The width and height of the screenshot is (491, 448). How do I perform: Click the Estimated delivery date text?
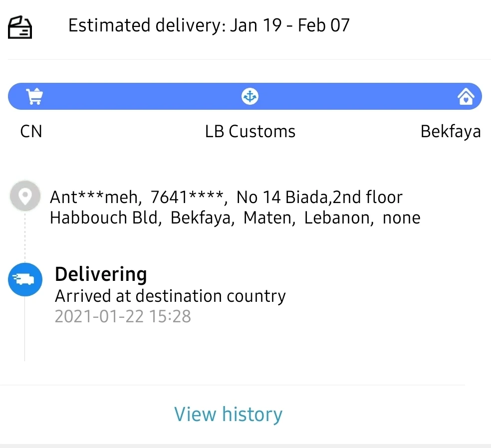click(209, 25)
